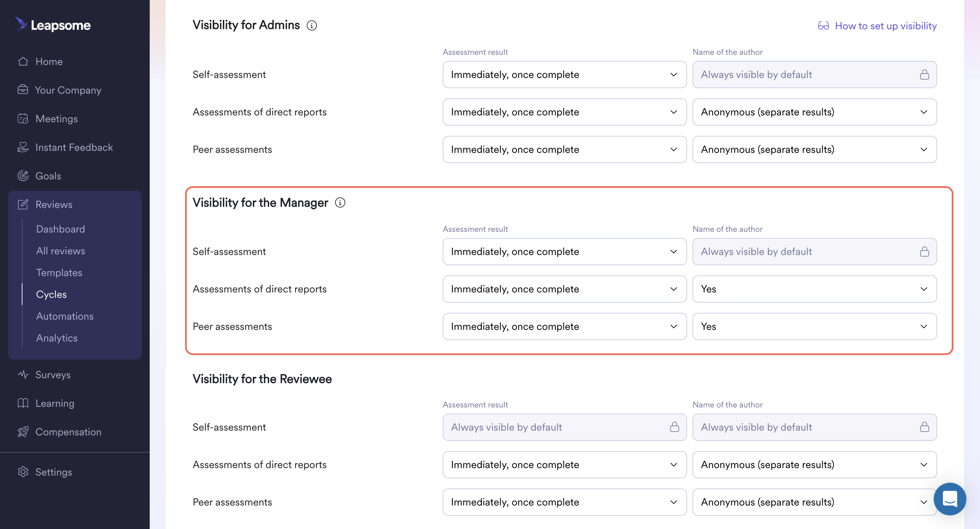The image size is (980, 529).
Task: Open Instant Feedback section
Action: click(75, 147)
